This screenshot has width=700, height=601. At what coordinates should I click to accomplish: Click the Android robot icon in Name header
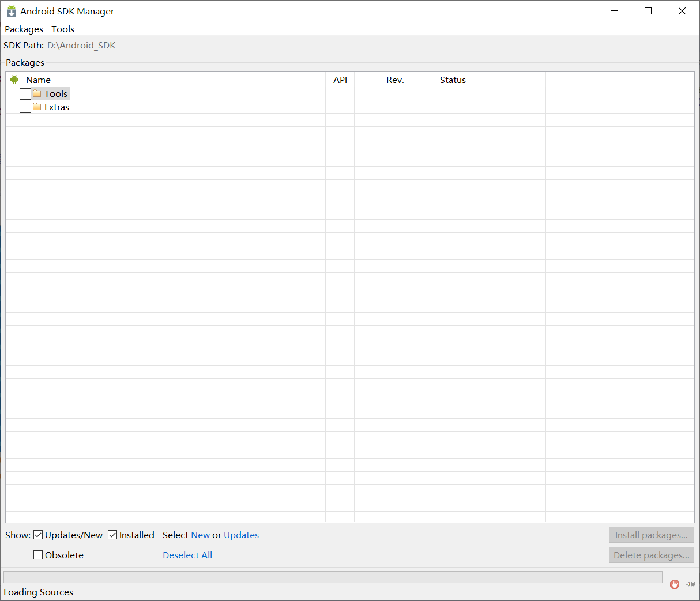click(x=14, y=80)
